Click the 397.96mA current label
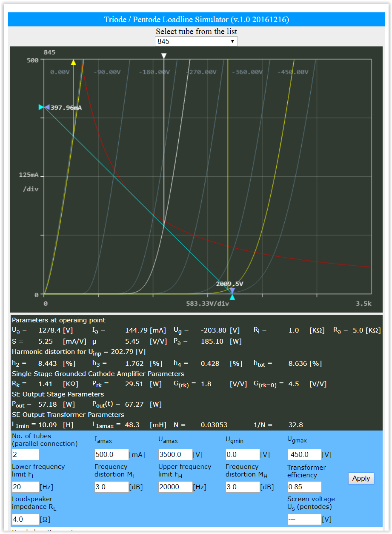Viewport: 392px width, 534px height. click(66, 108)
